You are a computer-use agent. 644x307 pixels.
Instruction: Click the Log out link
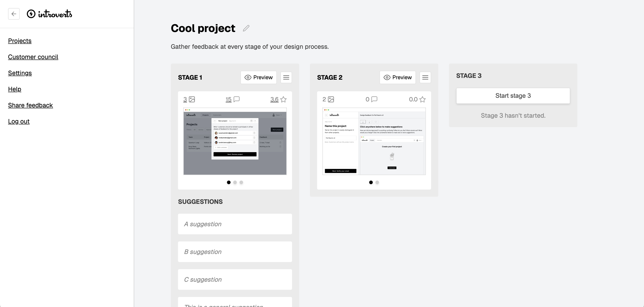[x=19, y=121]
